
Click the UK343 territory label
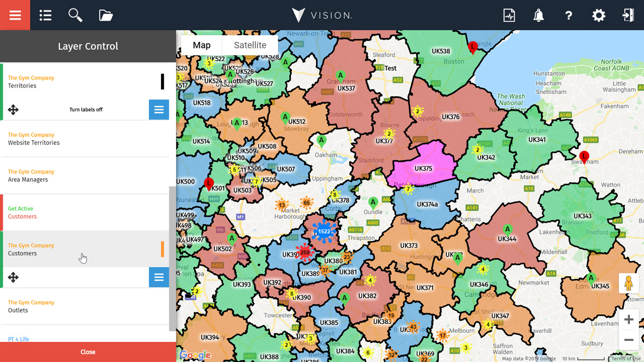[583, 216]
